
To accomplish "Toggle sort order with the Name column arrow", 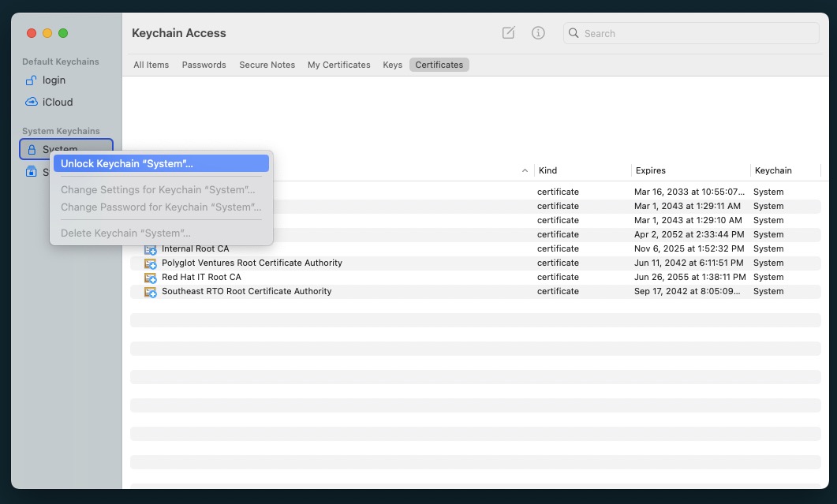I will coord(525,170).
